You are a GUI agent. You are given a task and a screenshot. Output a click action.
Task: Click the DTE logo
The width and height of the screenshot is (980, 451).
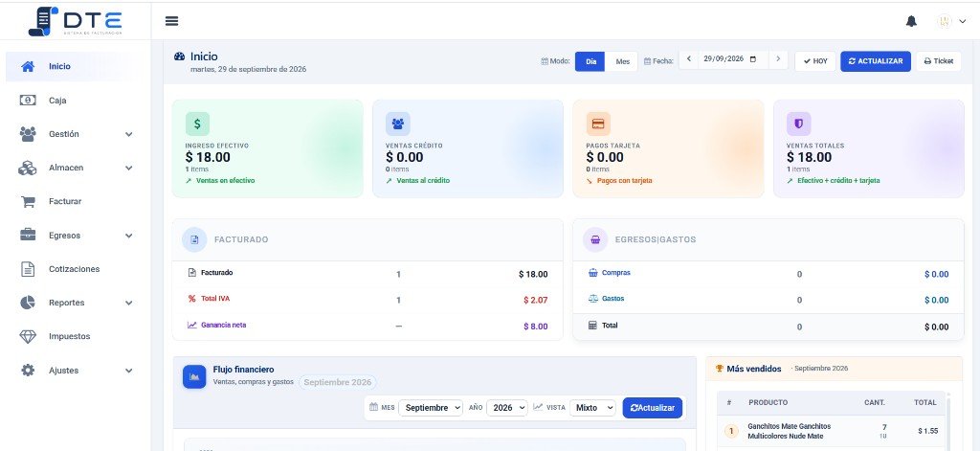coord(75,21)
